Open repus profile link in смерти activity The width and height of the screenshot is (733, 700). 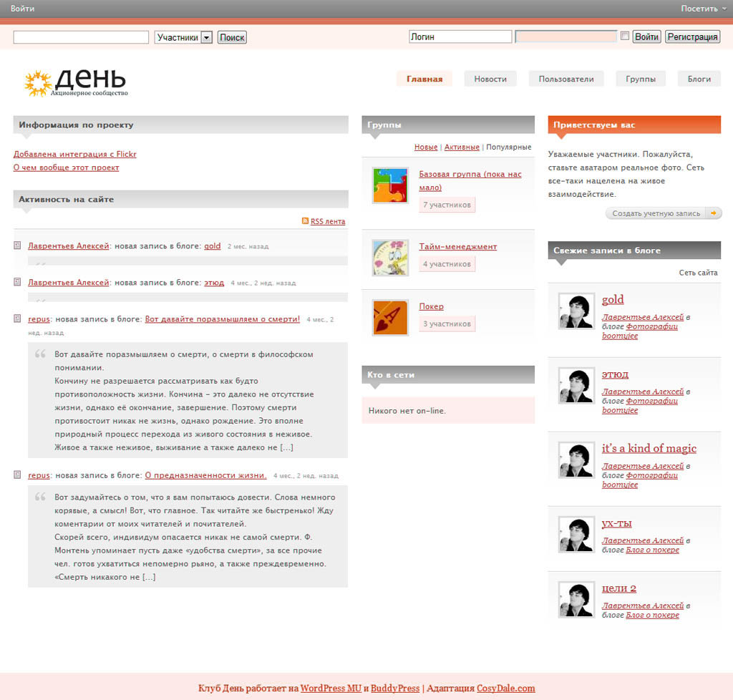39,319
